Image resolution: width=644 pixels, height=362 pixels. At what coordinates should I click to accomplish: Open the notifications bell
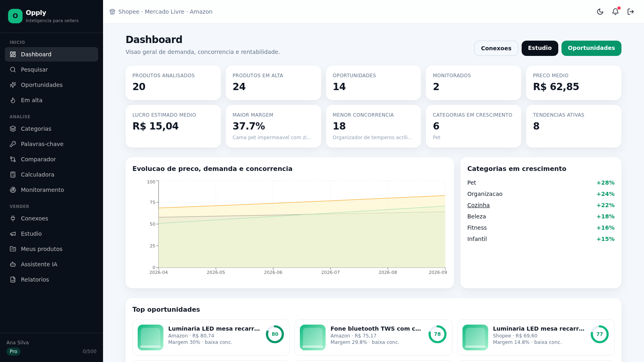pos(615,12)
